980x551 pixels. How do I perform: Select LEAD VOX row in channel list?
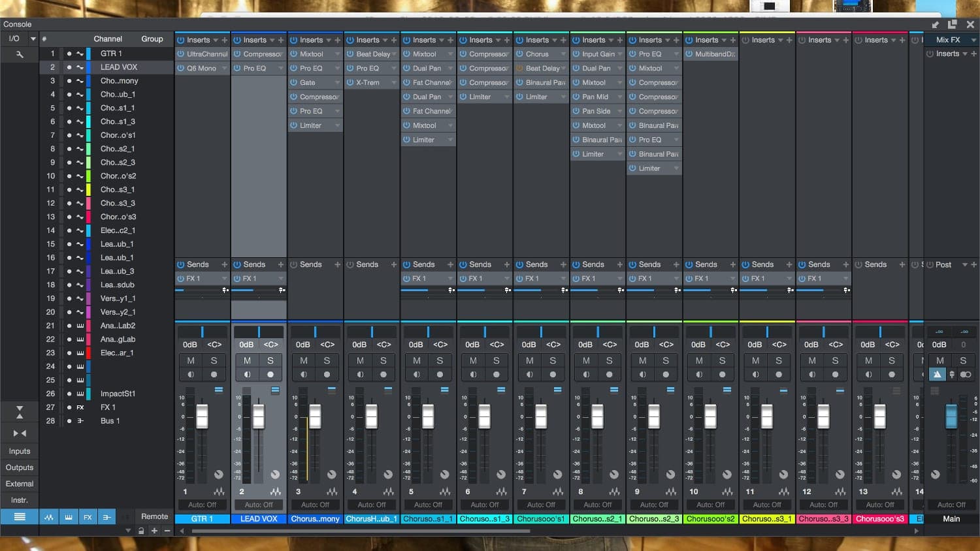(x=106, y=67)
